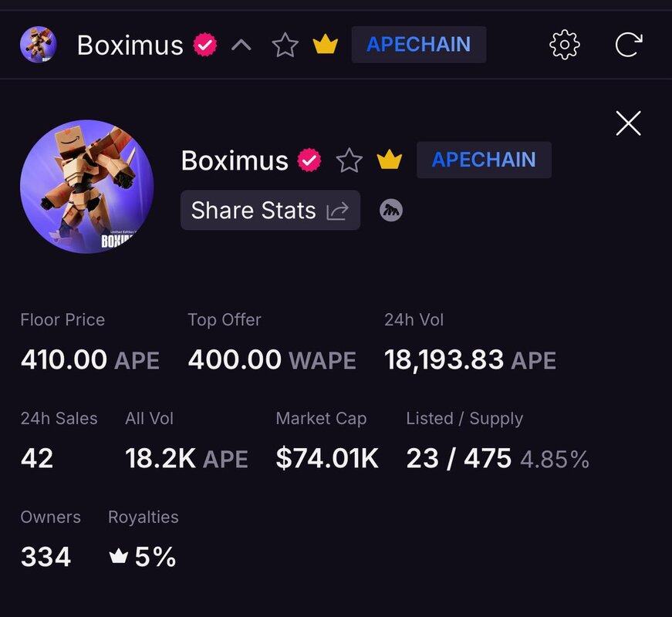The width and height of the screenshot is (672, 617).
Task: Select the 400.00 WAPE top offer value
Action: pyautogui.click(x=272, y=360)
